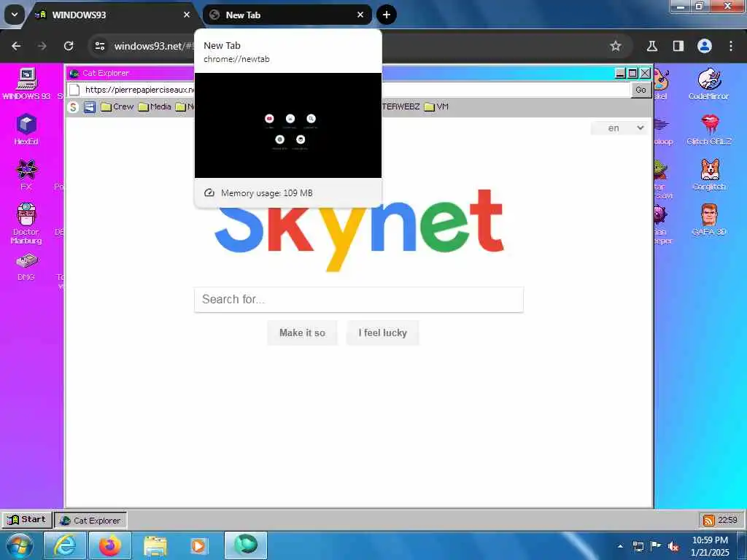This screenshot has height=560, width=747.
Task: Toggle the Chrome side panel
Action: [x=678, y=46]
